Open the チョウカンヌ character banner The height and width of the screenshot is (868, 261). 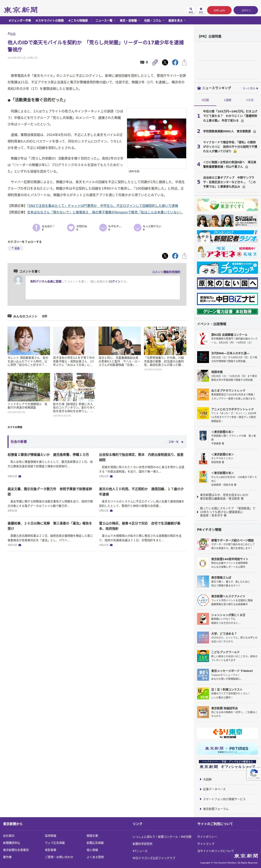[x=227, y=267]
